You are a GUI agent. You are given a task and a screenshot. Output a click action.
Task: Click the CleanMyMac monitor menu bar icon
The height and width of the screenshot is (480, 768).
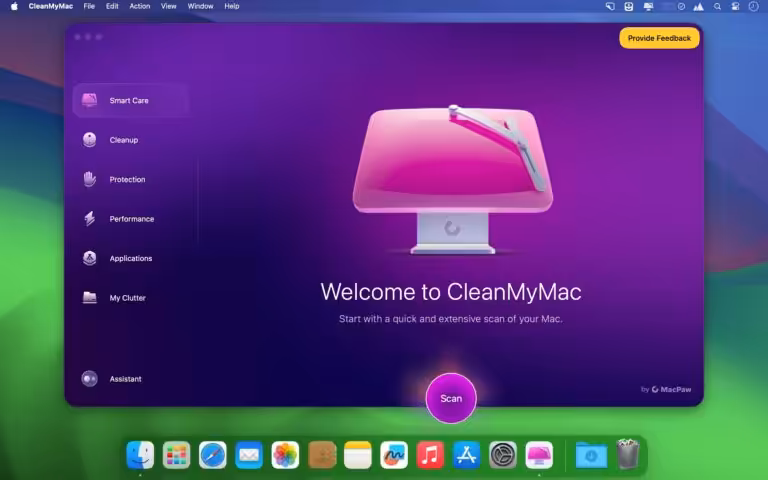coord(648,6)
